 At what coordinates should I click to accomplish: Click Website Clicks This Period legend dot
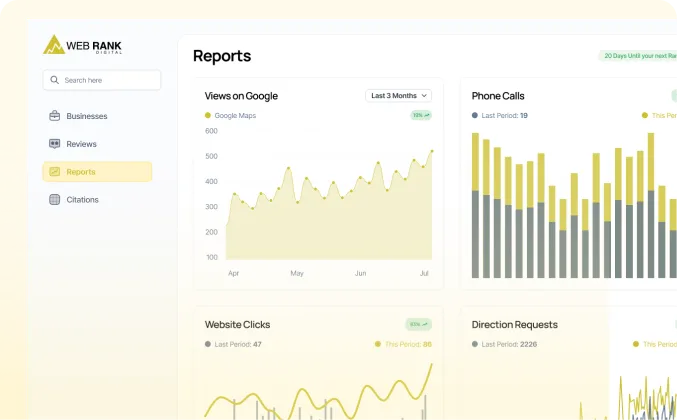378,344
